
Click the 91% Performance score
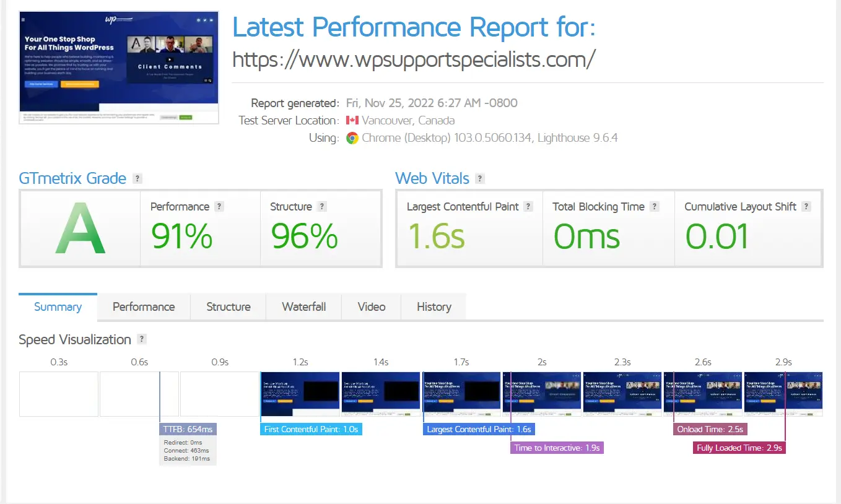click(182, 236)
